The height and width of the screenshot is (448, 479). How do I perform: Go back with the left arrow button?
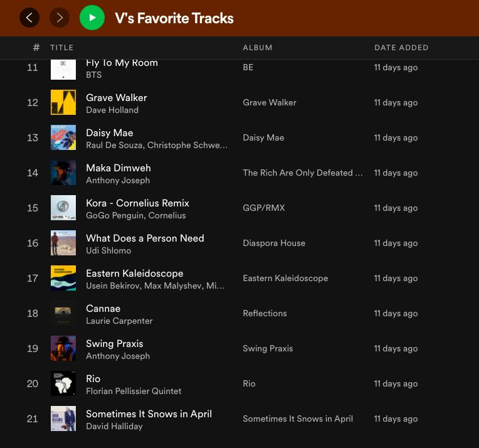click(x=29, y=18)
